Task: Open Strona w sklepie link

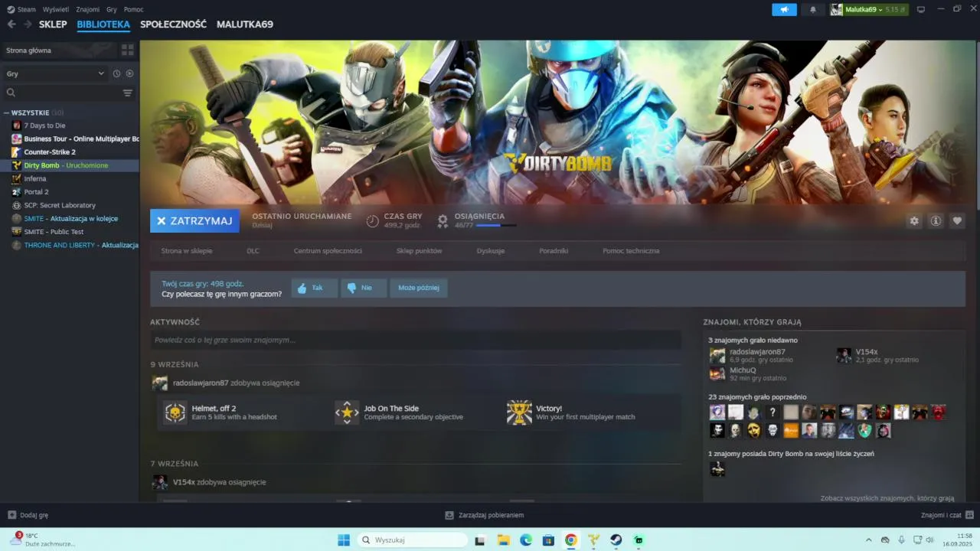Action: point(187,251)
